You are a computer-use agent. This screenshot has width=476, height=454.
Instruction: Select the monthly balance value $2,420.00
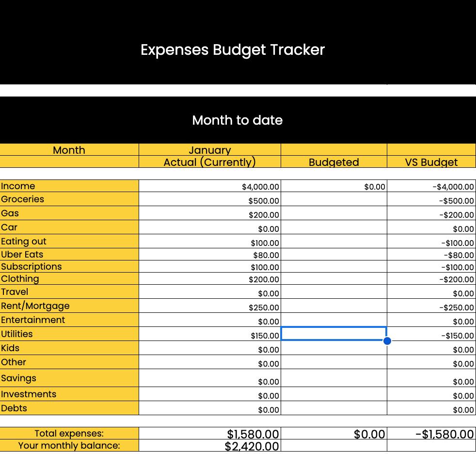click(210, 445)
